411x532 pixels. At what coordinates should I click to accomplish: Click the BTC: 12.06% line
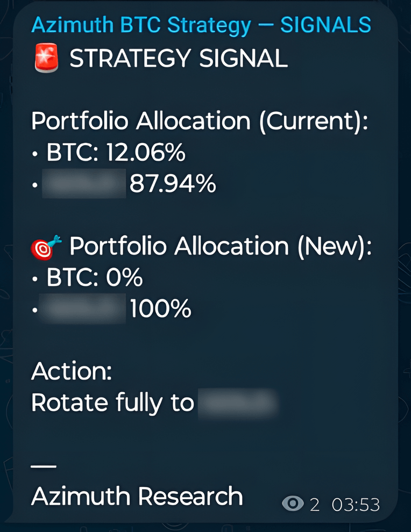coord(116,154)
